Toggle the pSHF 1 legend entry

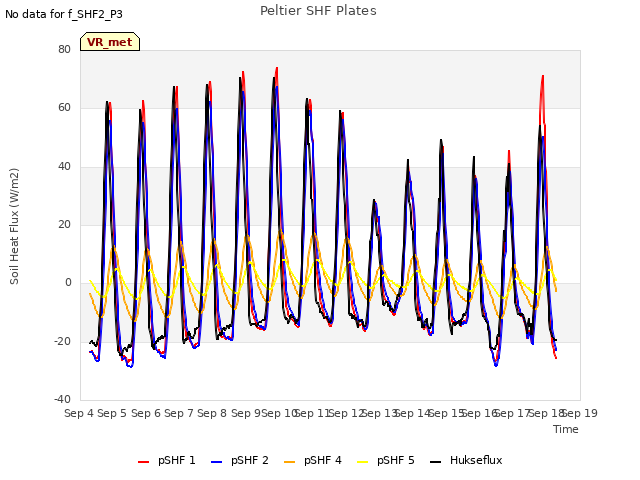[167, 461]
